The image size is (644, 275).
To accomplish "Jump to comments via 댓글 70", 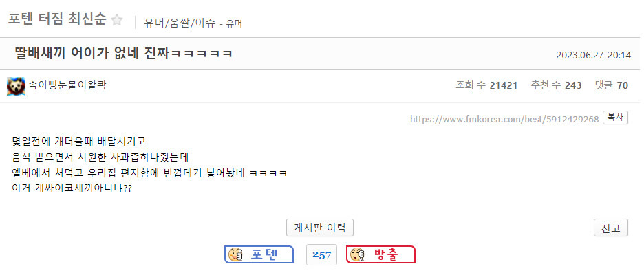I will tap(612, 85).
